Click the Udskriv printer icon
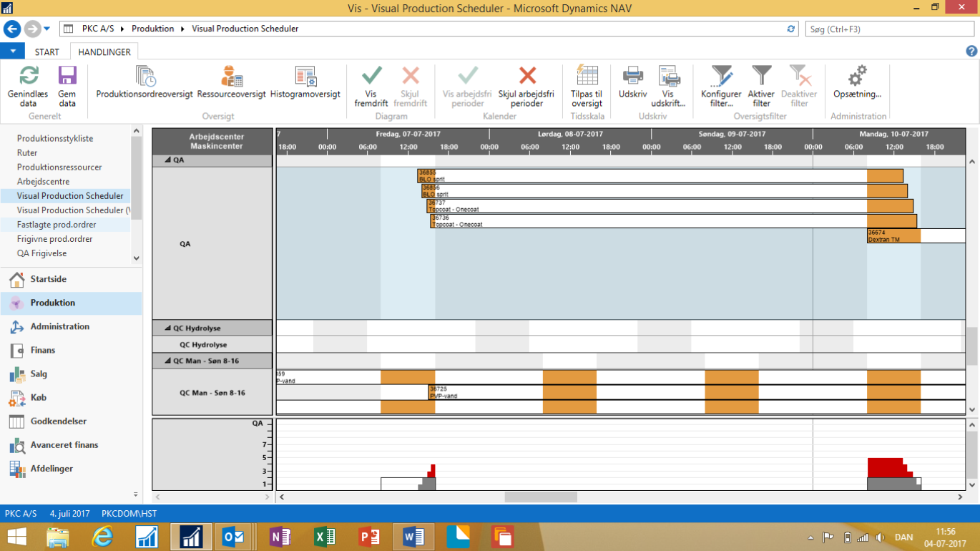Screen dimensions: 980x551 tap(632, 77)
